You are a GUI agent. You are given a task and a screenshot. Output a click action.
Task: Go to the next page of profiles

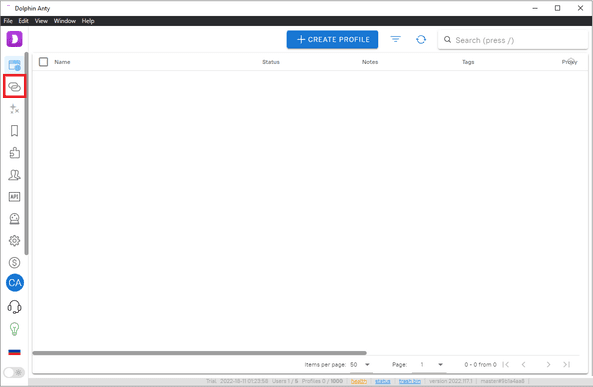coord(548,364)
